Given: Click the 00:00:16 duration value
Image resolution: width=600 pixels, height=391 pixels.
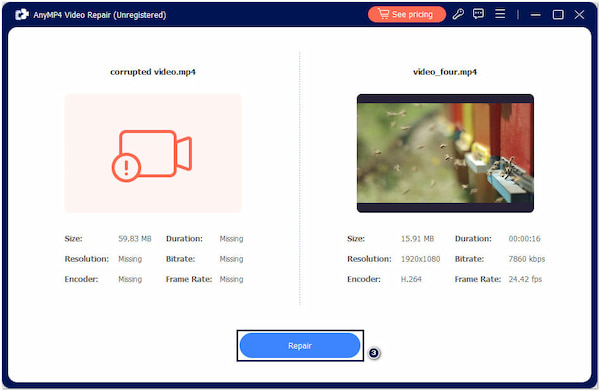Looking at the screenshot, I should (x=524, y=239).
